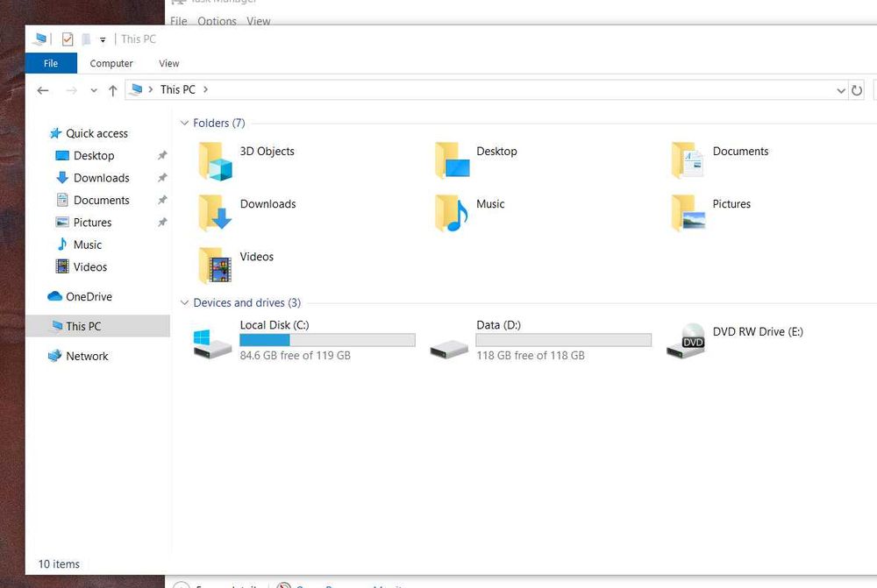Open the Videos folder icon in Folders
877x588 pixels.
(216, 266)
